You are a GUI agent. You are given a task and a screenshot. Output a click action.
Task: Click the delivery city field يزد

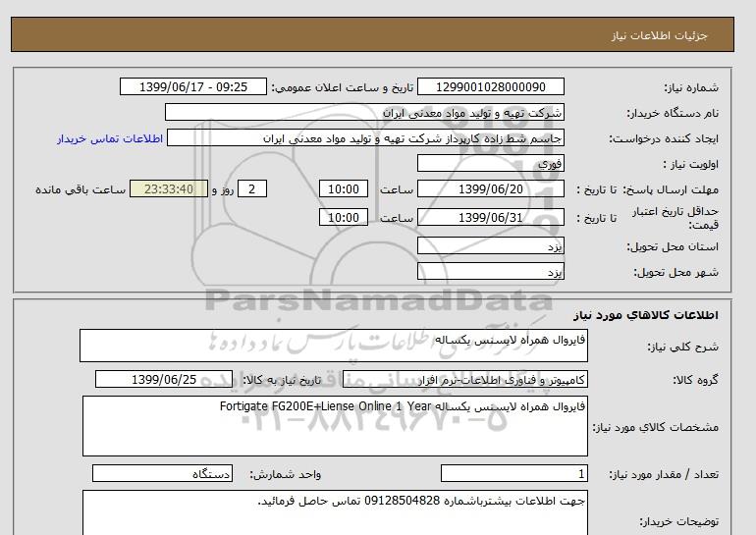pyautogui.click(x=490, y=271)
